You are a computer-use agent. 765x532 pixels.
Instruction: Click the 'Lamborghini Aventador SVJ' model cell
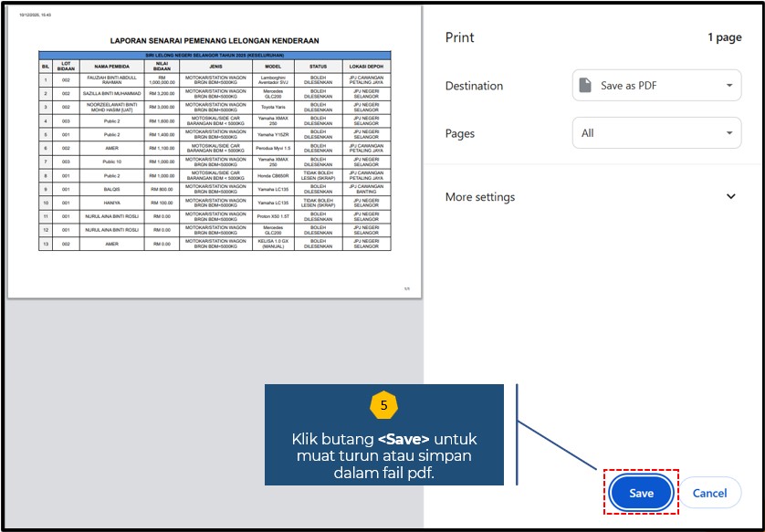[273, 79]
